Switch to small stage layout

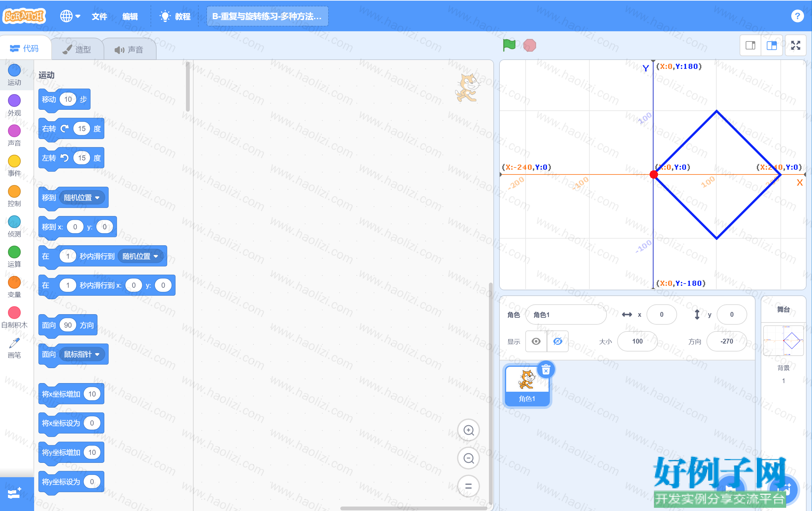pos(750,45)
